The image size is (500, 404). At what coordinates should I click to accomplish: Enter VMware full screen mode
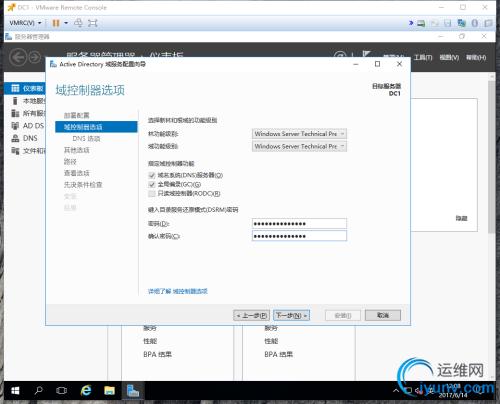click(92, 23)
